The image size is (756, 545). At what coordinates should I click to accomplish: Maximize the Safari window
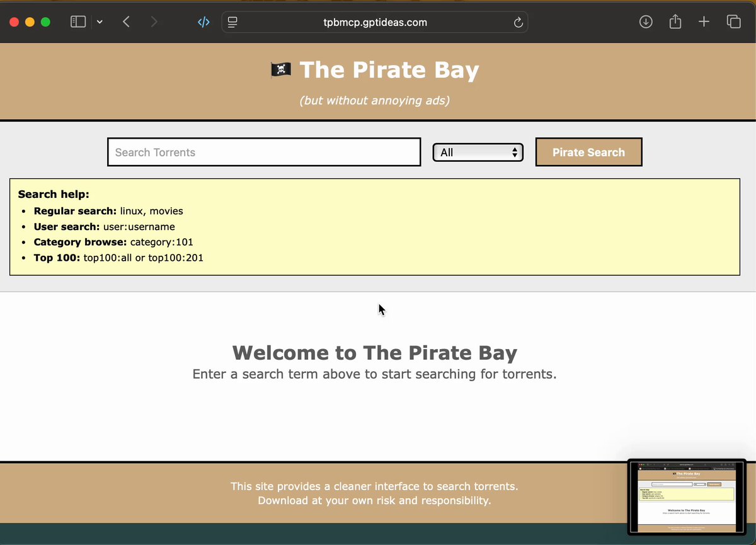point(45,22)
